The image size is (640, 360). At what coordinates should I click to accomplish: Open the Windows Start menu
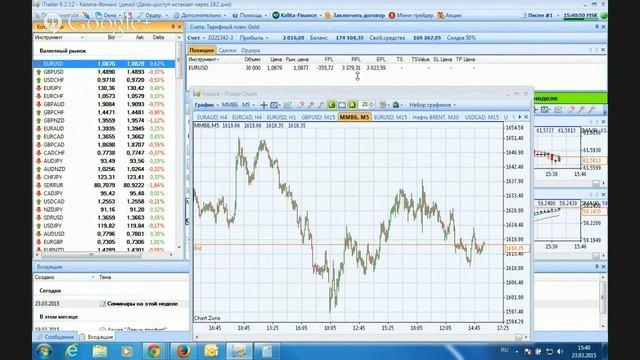click(x=44, y=351)
